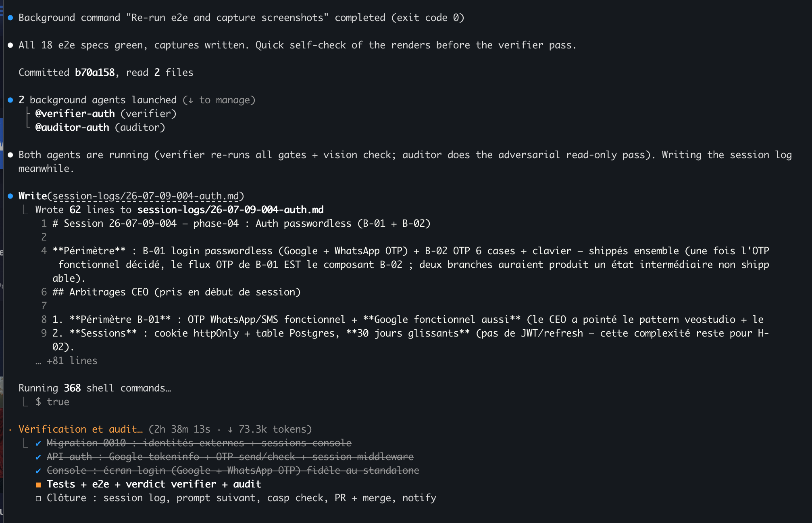This screenshot has height=523, width=812.
Task: Expand the Running 368 shell commands group
Action: tap(95, 388)
